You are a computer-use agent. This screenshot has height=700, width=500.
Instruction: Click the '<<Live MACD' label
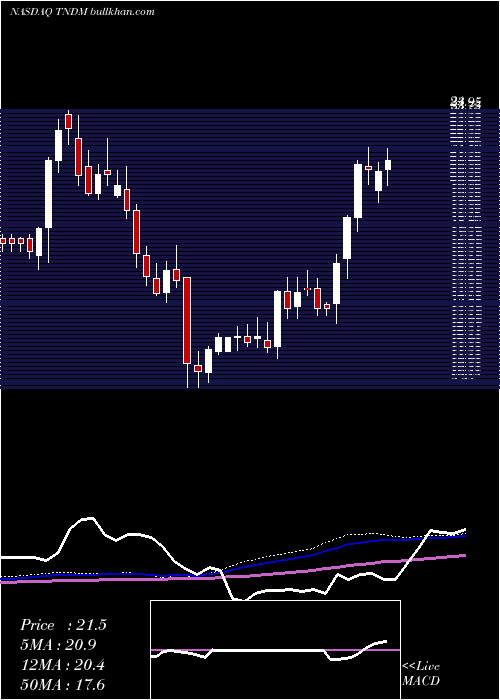click(421, 673)
